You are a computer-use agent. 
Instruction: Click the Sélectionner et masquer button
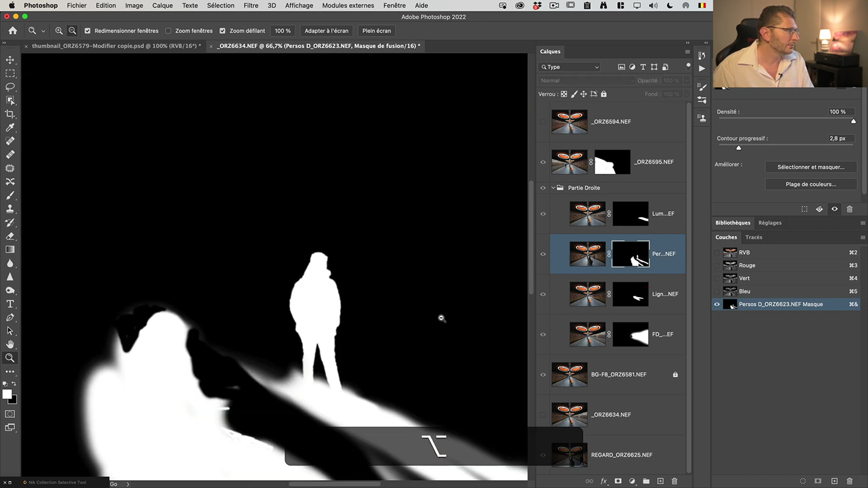tap(810, 167)
